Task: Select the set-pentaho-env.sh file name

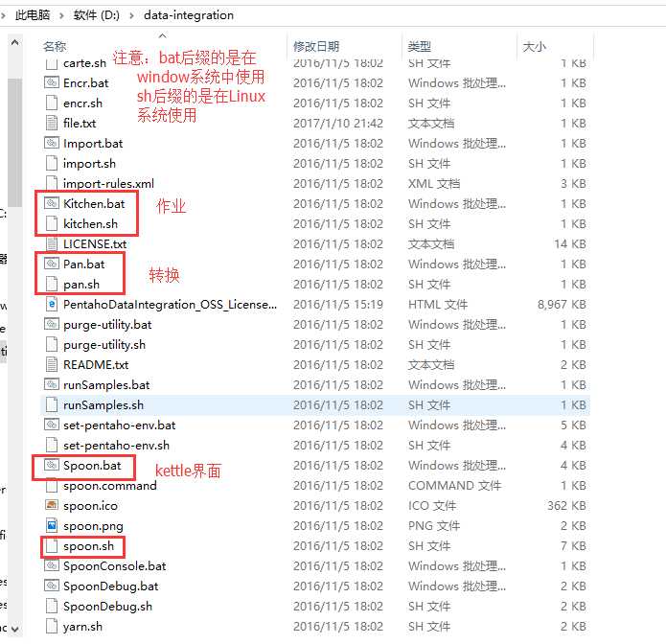Action: click(116, 446)
